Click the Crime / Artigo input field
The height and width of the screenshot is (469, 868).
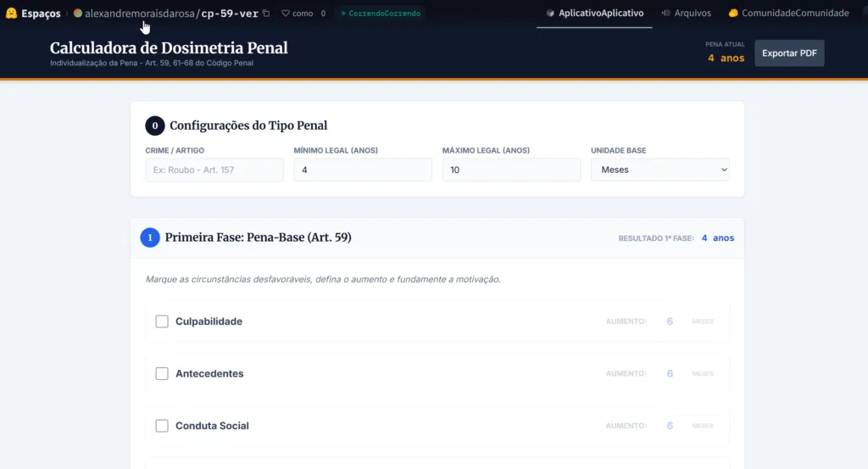coord(214,170)
